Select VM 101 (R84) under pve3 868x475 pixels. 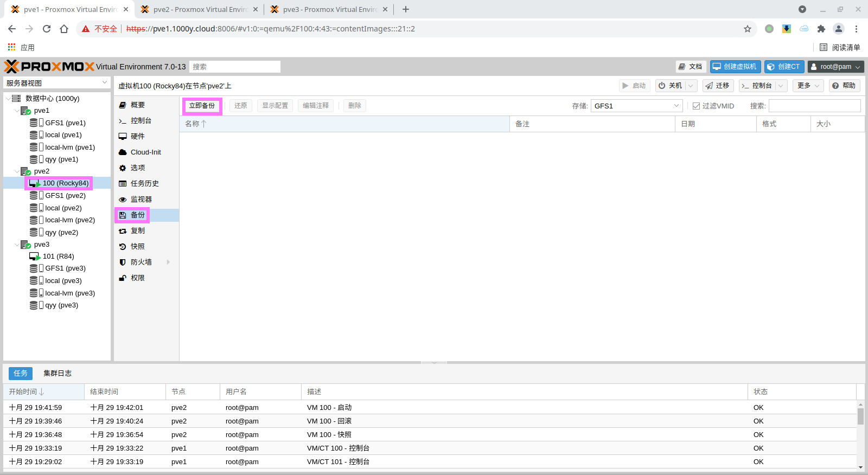58,256
